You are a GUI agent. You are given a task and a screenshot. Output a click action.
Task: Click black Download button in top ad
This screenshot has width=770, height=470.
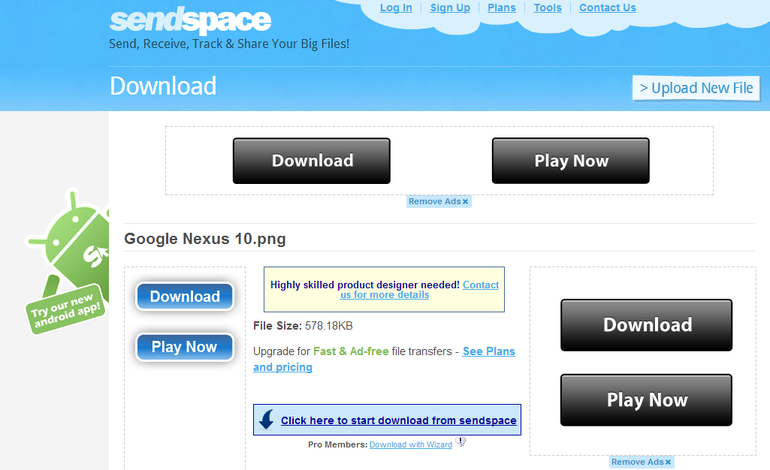tap(311, 161)
